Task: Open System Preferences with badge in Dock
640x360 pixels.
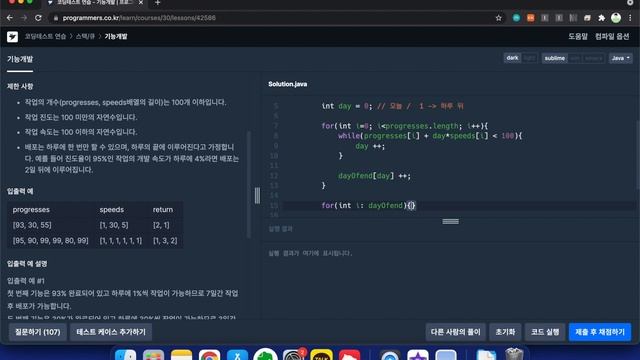Action: [x=293, y=355]
